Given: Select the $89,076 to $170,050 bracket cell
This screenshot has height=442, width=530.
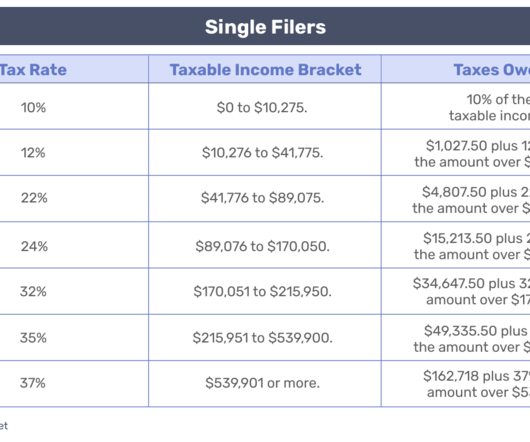Looking at the screenshot, I should [x=265, y=245].
